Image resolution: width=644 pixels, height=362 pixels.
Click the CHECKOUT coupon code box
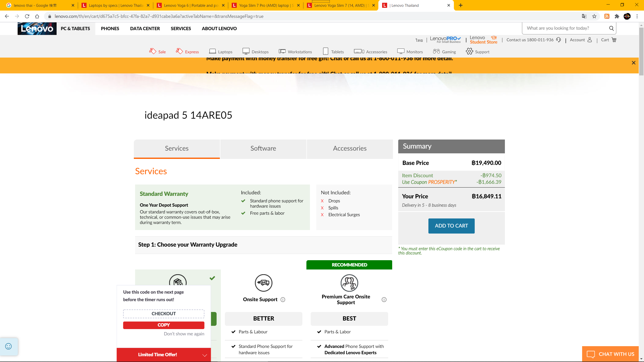click(164, 314)
